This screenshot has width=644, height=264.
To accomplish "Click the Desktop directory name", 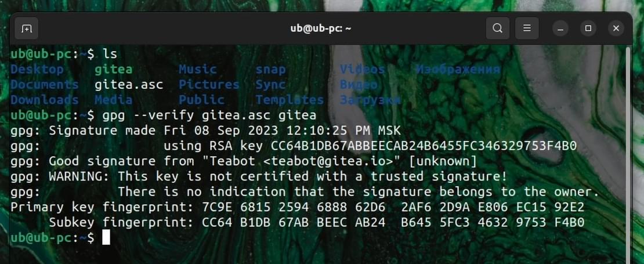I will [37, 70].
